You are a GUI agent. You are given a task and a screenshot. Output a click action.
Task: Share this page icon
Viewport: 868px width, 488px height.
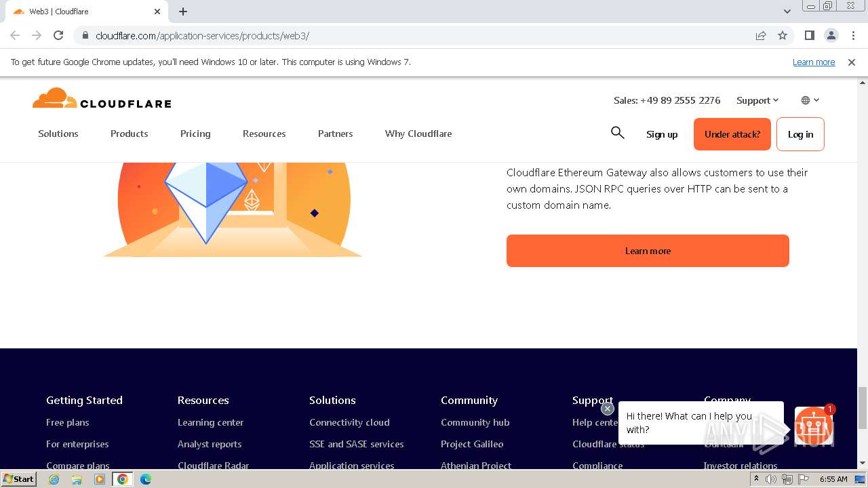pos(761,35)
